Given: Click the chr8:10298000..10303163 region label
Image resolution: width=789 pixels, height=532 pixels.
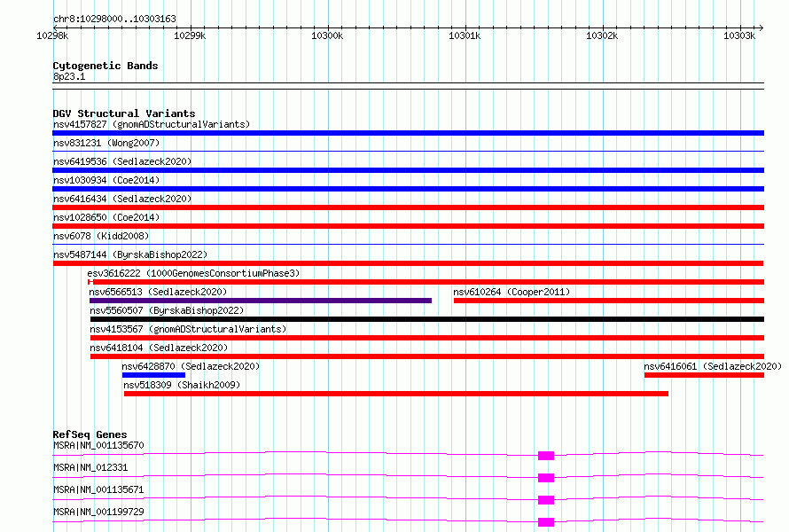Looking at the screenshot, I should (x=114, y=20).
